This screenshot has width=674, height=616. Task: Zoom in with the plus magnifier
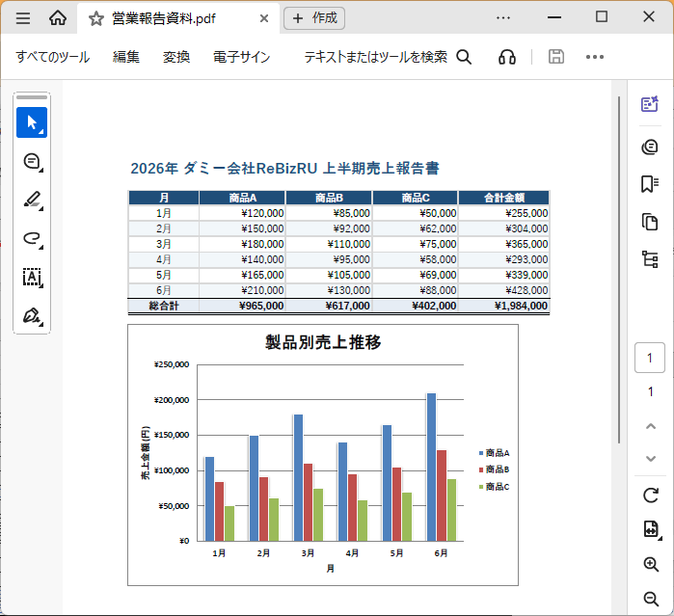(651, 564)
